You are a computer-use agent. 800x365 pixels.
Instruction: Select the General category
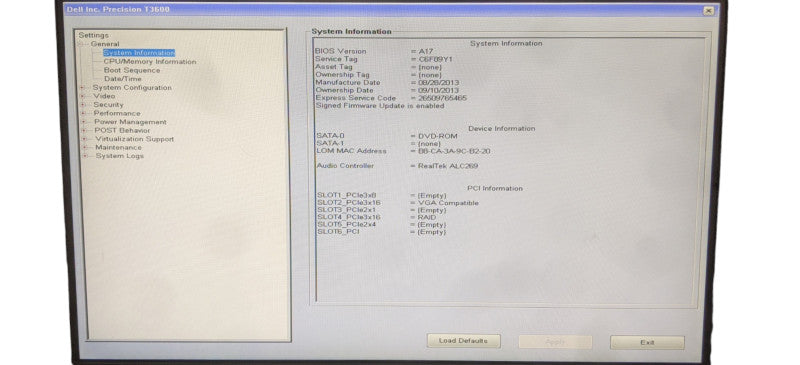pos(105,44)
